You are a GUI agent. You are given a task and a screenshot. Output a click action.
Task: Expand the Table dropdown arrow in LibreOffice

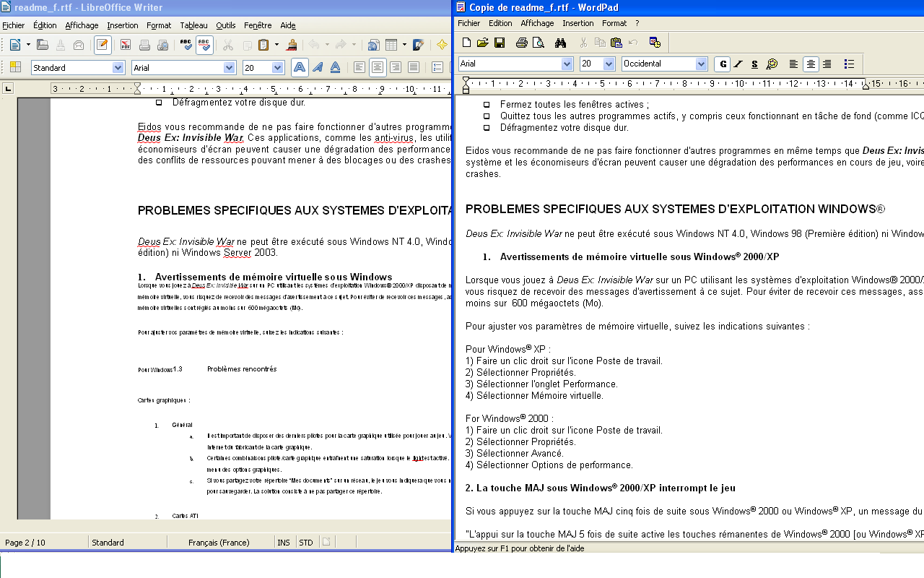click(404, 45)
